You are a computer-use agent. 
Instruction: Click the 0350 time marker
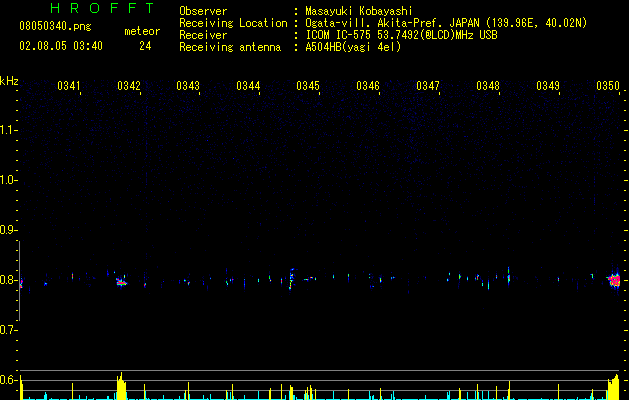608,86
